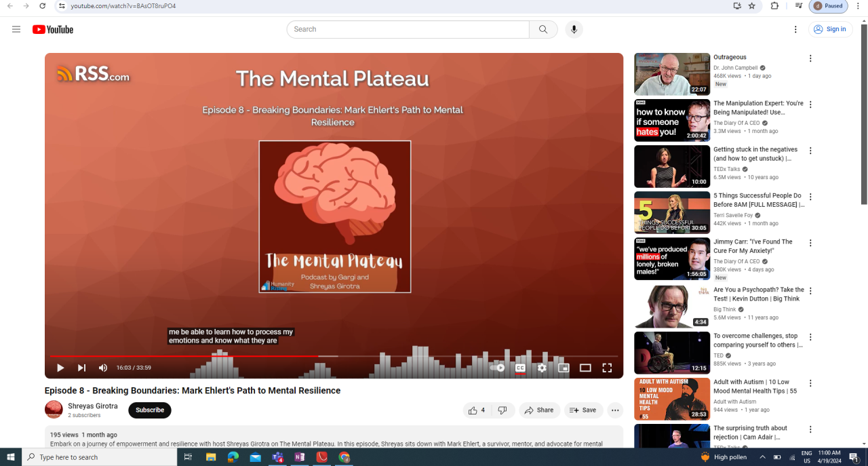Install or cast icon in address bar

[737, 6]
